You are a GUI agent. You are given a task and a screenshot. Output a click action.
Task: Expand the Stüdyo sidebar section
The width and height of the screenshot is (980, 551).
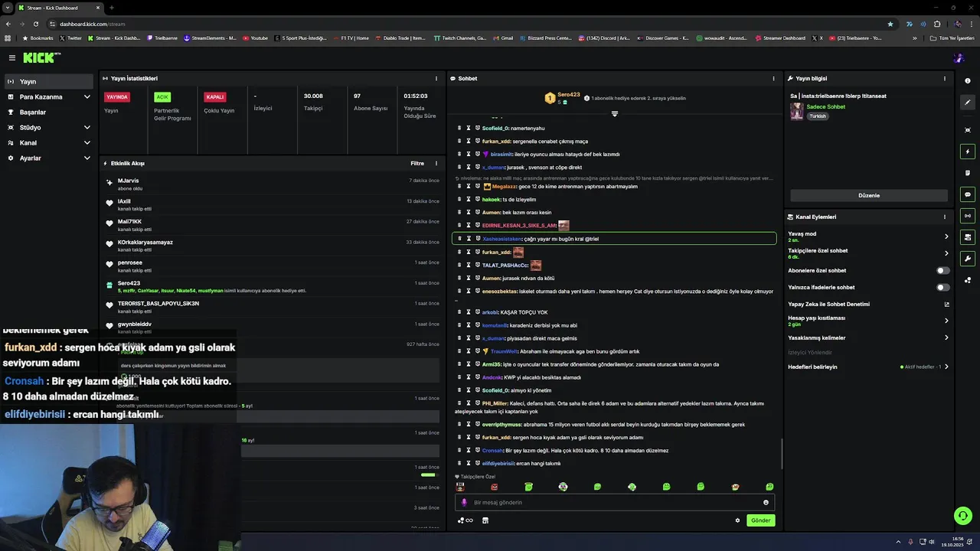point(49,128)
